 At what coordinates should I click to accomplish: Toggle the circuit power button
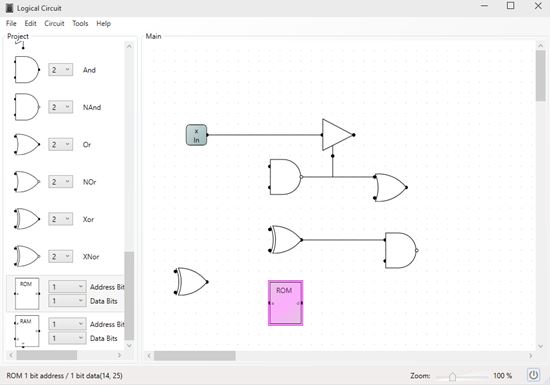[534, 375]
